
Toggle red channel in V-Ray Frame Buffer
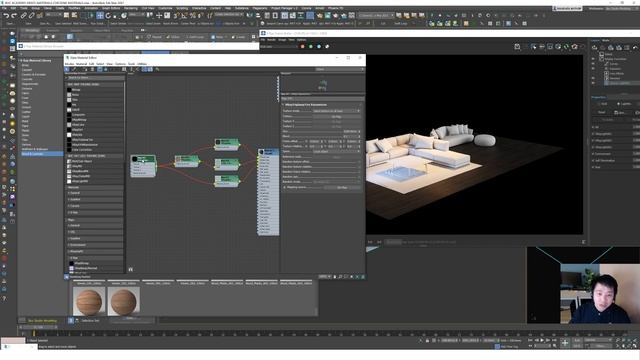pyautogui.click(x=302, y=47)
